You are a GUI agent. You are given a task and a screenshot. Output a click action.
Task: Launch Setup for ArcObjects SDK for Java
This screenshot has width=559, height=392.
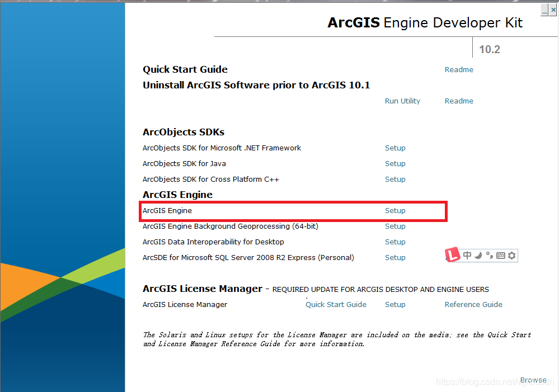click(x=395, y=164)
